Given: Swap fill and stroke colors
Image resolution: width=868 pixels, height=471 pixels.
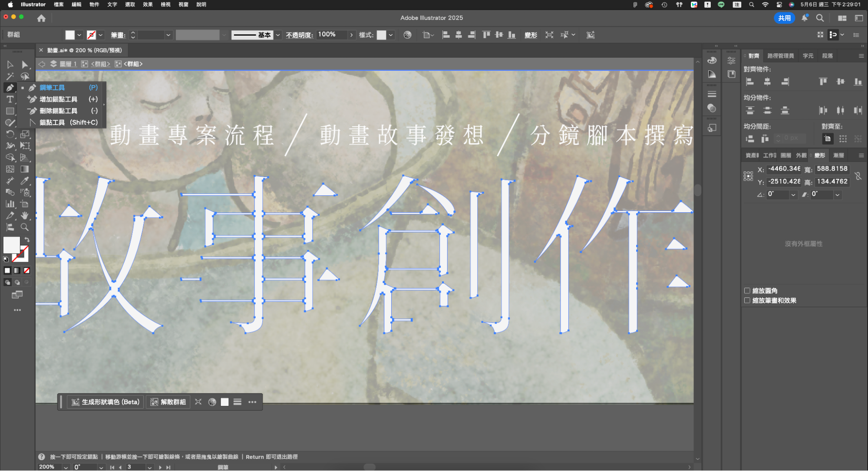Looking at the screenshot, I should (x=27, y=240).
